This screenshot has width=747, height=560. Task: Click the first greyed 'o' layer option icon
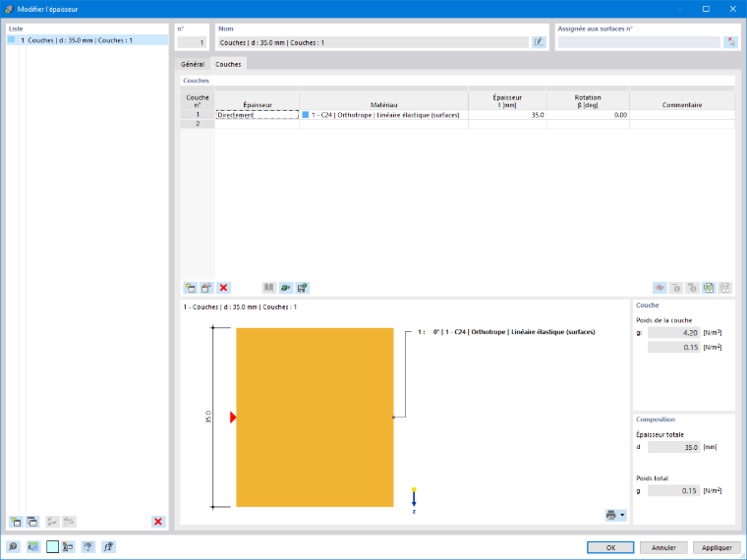[675, 288]
